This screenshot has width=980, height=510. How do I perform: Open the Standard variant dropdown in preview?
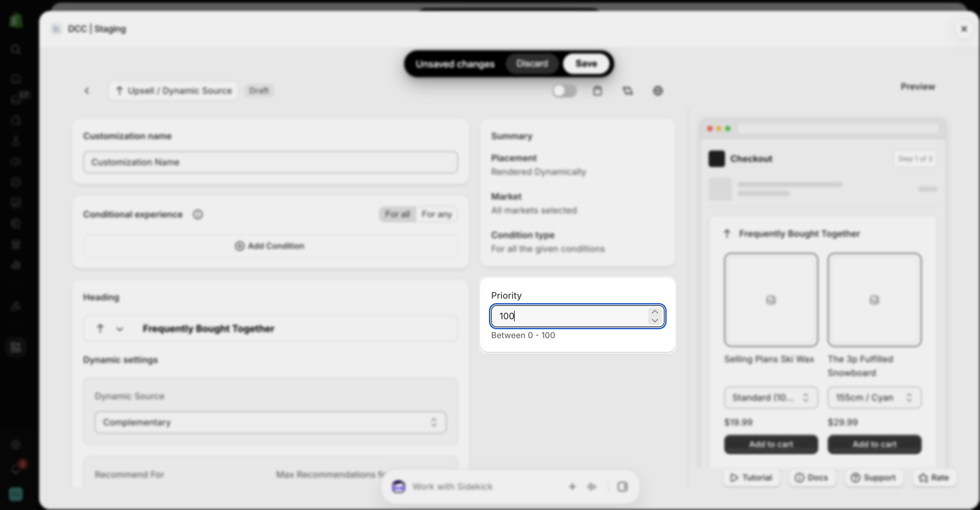[x=771, y=398]
